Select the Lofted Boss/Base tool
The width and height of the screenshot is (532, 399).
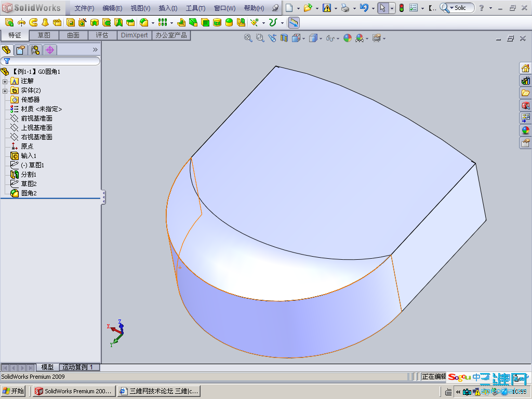[x=45, y=22]
